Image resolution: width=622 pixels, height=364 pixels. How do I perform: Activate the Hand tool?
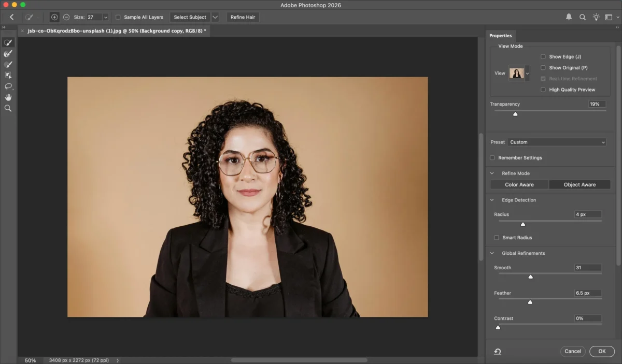pos(8,97)
